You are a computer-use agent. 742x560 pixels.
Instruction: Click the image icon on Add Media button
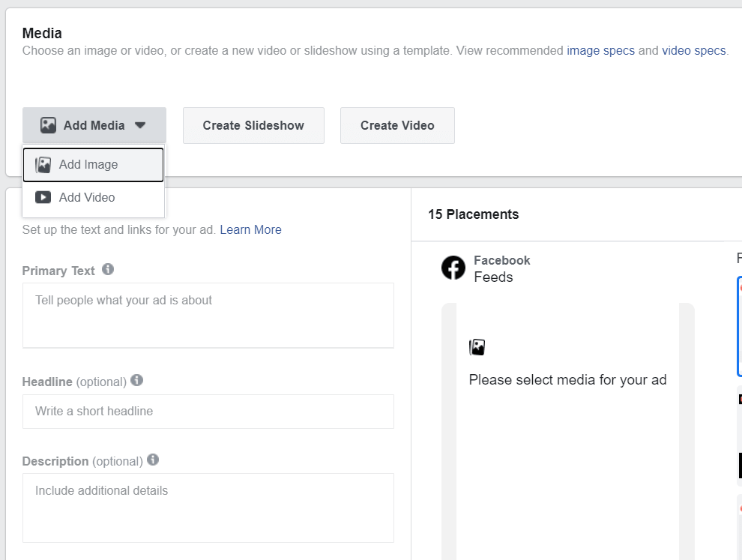(49, 125)
